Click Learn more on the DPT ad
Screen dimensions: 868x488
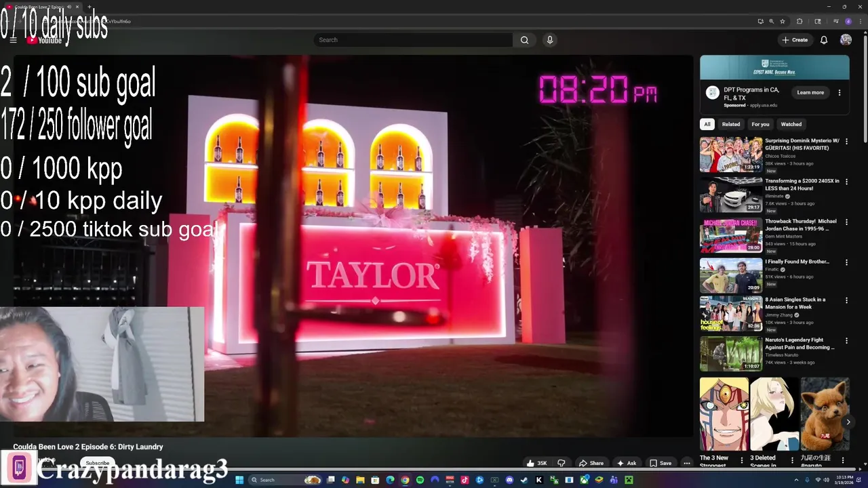tap(810, 93)
